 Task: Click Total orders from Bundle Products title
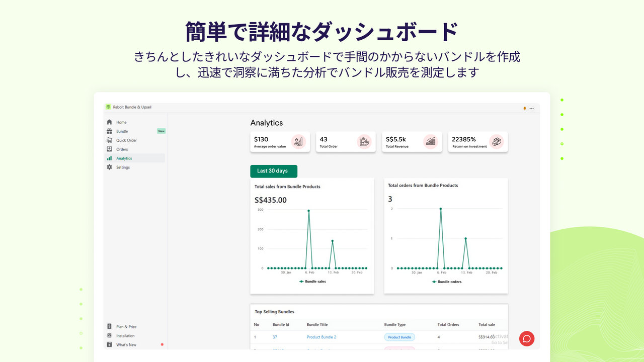click(x=423, y=186)
